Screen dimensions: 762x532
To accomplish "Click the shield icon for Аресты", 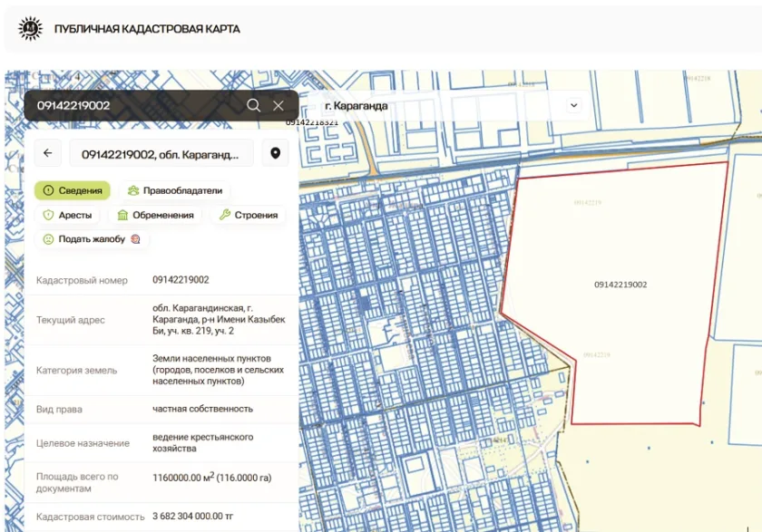I will tap(48, 215).
